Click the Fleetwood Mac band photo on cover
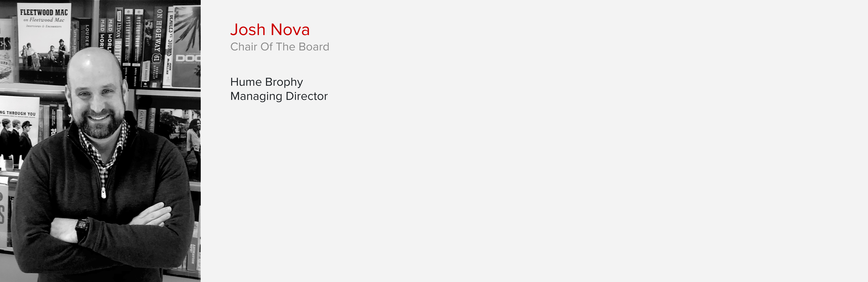Image resolution: width=868 pixels, height=282 pixels. coord(44,56)
